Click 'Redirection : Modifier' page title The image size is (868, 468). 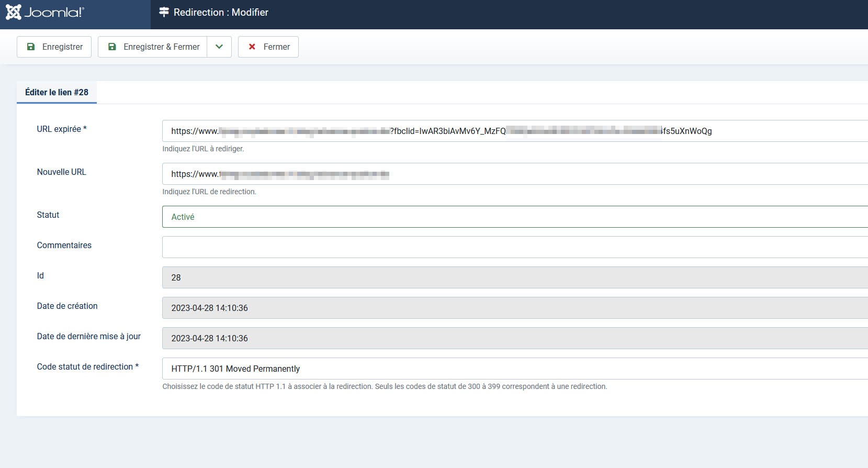221,12
